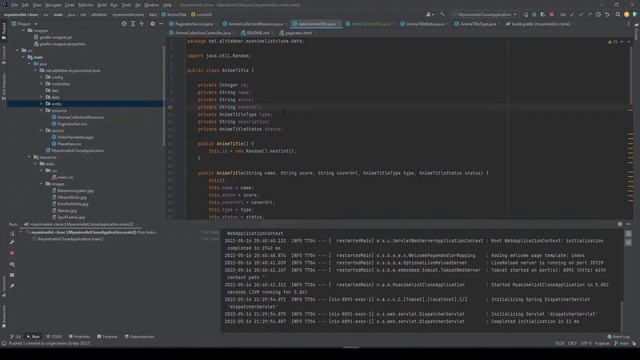Click the git history clock icon

tap(598, 14)
